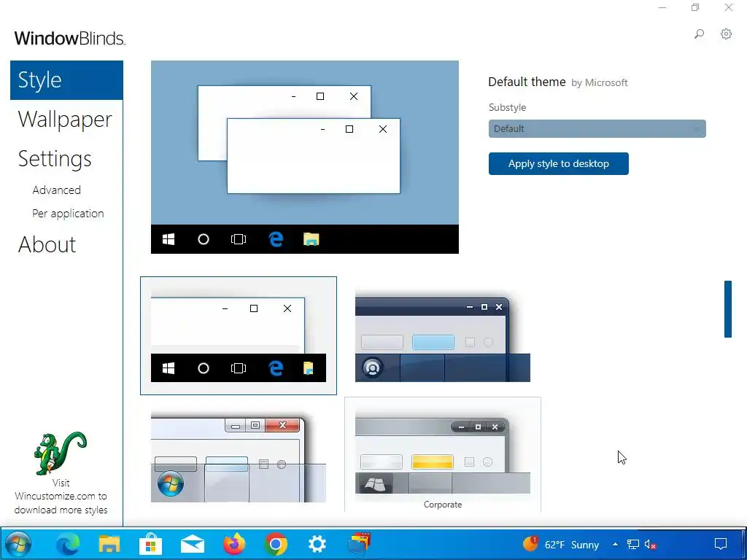Open the Start orb on taskbar
The width and height of the screenshot is (747, 560).
click(x=18, y=544)
